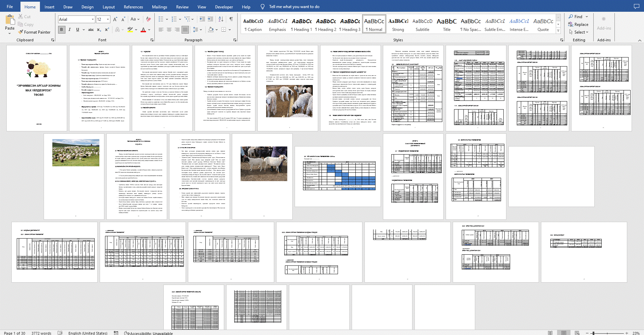Click the Replace button
644x335 pixels.
point(578,24)
